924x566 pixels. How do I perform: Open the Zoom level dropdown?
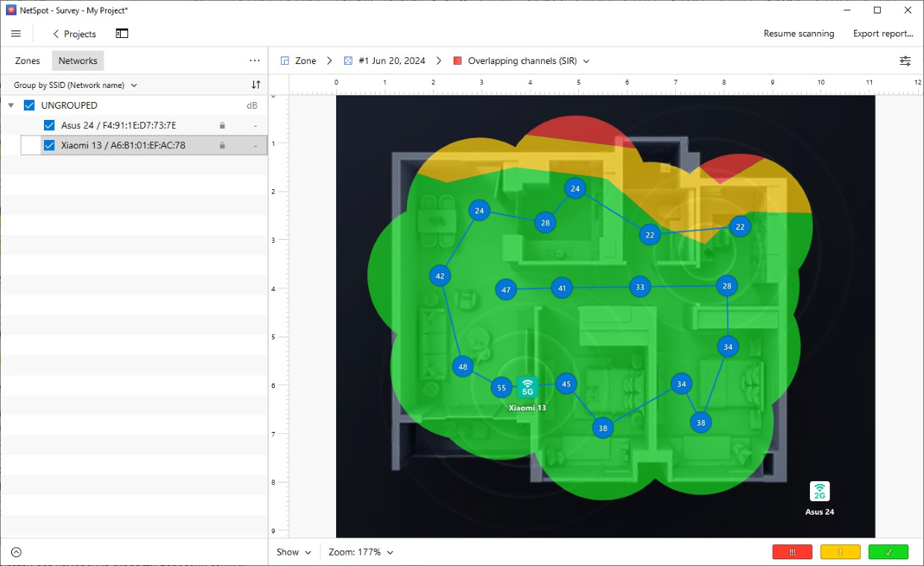pos(361,552)
